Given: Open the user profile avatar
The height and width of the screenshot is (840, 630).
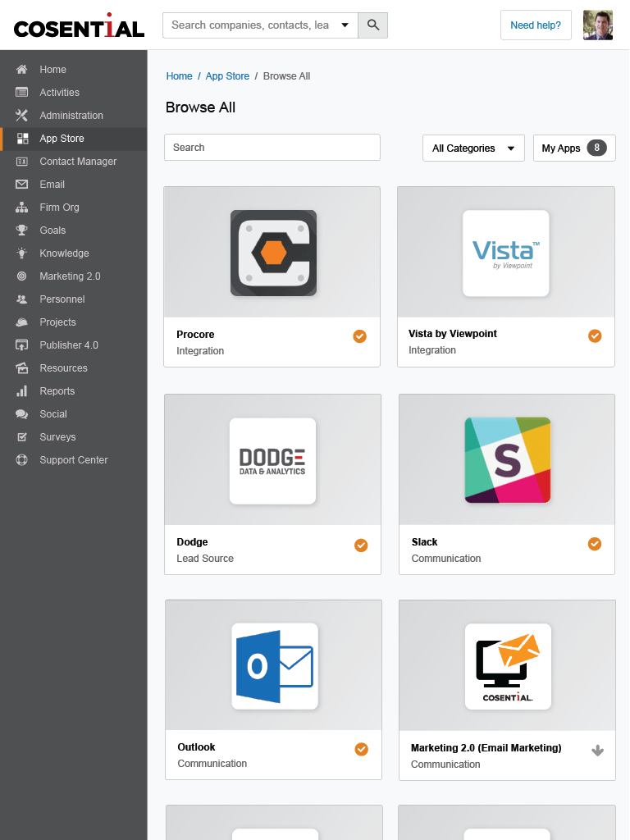Looking at the screenshot, I should (x=597, y=25).
